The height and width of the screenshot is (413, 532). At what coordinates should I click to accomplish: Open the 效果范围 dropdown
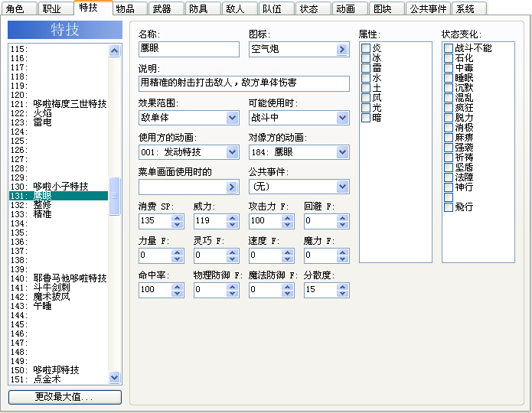point(233,118)
